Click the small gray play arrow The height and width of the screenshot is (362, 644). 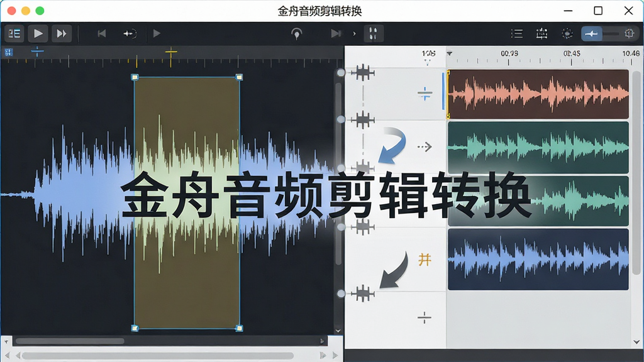[x=157, y=33]
